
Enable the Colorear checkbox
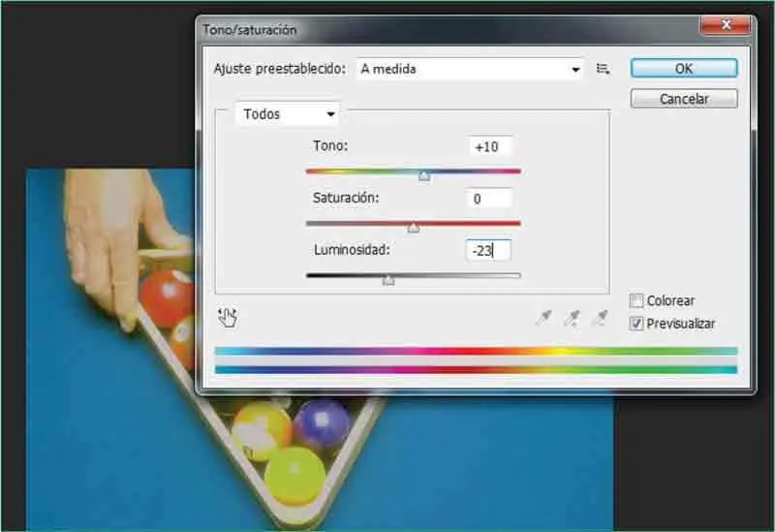pos(636,301)
